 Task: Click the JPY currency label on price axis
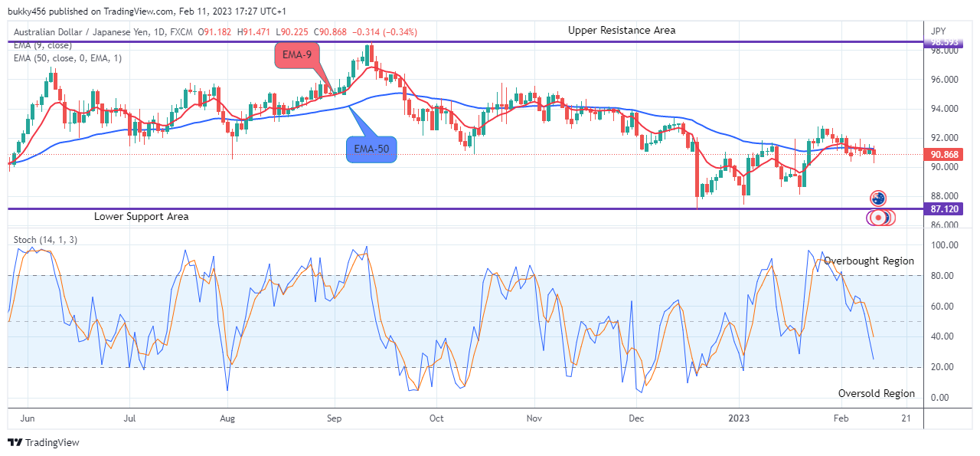pos(938,31)
